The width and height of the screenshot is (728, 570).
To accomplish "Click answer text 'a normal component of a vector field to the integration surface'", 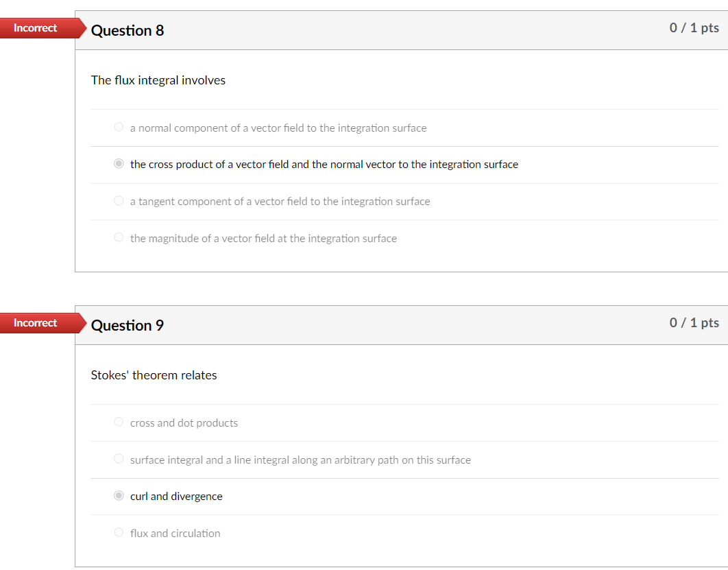I will click(x=278, y=128).
